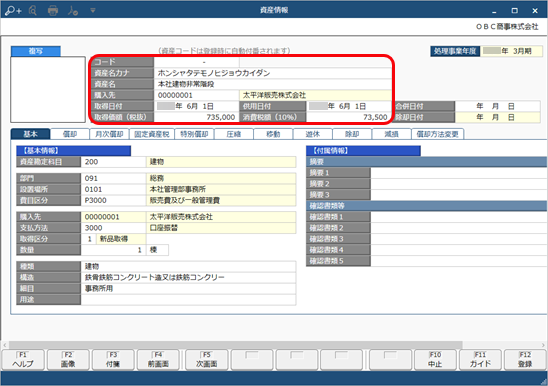Click the F11 ガイド button
548x386 pixels.
pos(480,359)
